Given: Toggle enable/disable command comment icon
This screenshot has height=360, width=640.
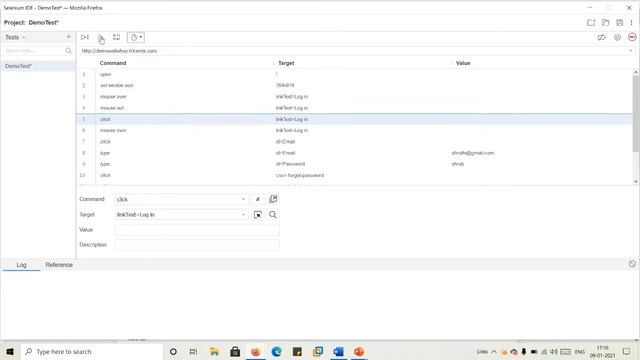Looking at the screenshot, I should 258,199.
